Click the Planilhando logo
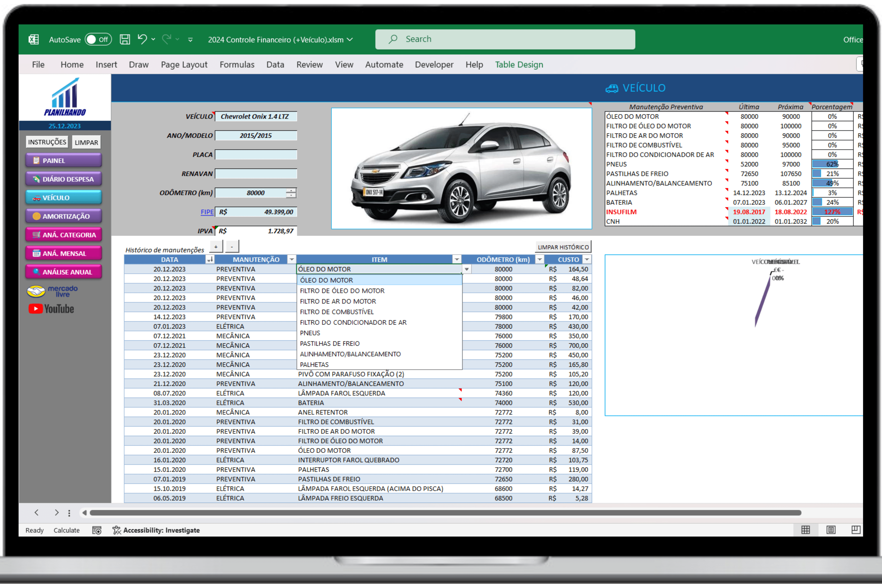The image size is (882, 588). click(x=65, y=97)
